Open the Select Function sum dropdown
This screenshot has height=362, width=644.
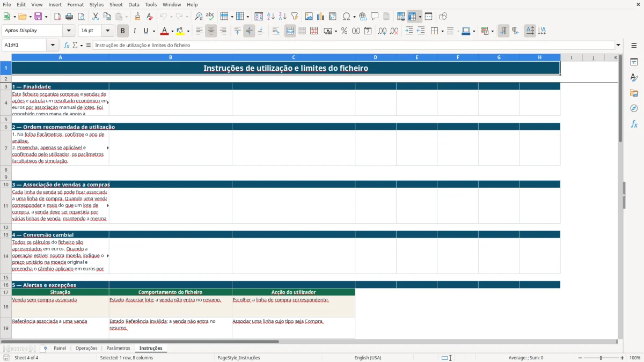click(x=82, y=46)
